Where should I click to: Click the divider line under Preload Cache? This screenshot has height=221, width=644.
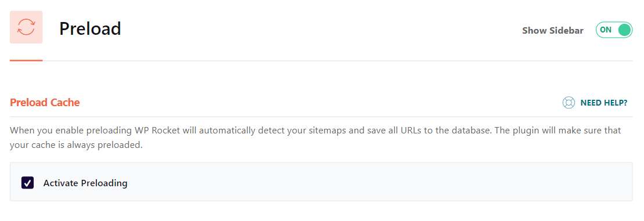click(x=321, y=117)
